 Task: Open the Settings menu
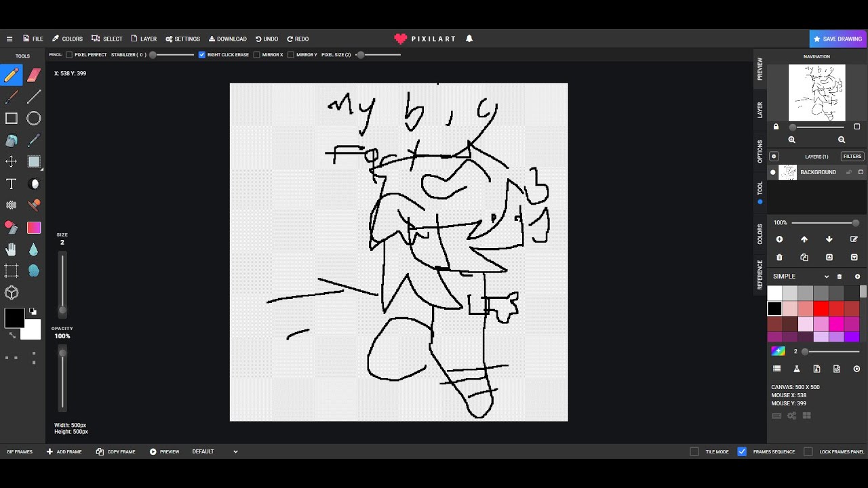pos(182,39)
